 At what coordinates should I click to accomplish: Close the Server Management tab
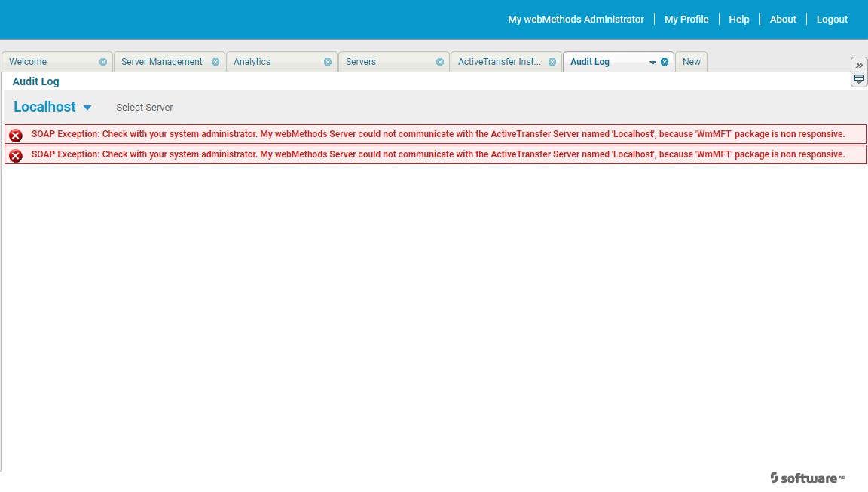215,62
